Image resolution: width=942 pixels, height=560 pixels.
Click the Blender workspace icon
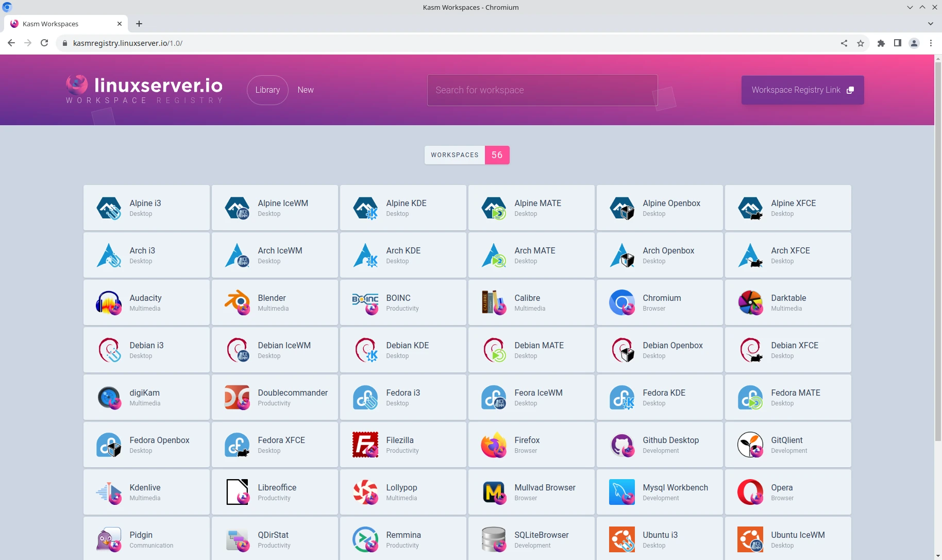pyautogui.click(x=237, y=302)
